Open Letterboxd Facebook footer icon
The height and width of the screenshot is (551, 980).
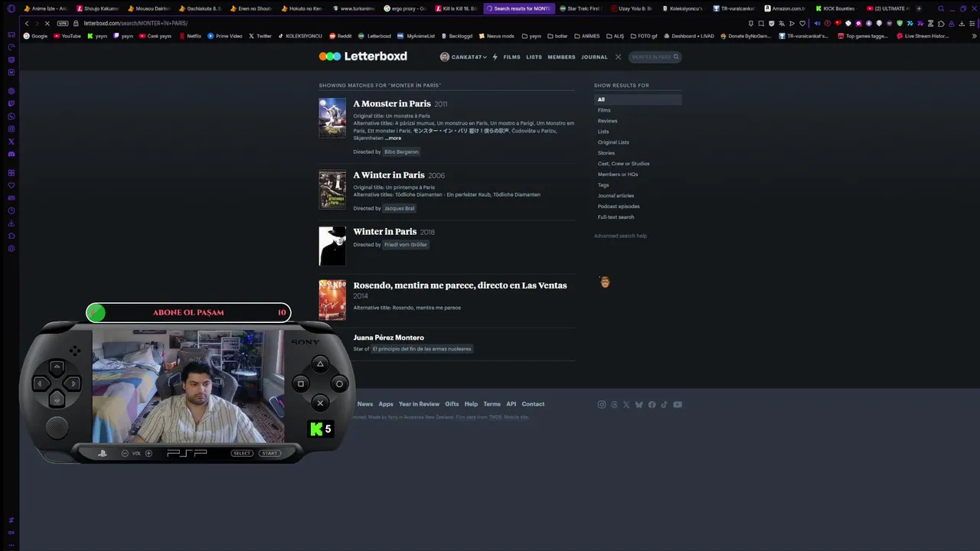click(x=652, y=405)
